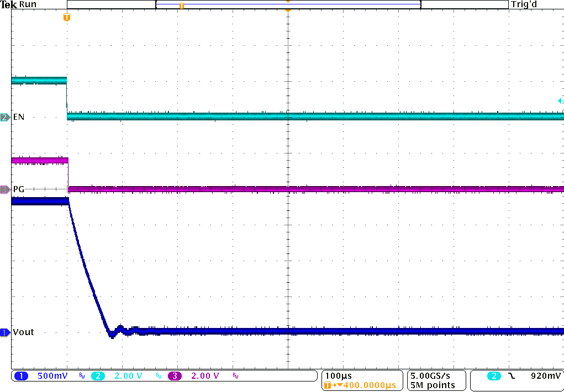
Task: Select the channel 1 Vout ground marker
Action: point(4,332)
